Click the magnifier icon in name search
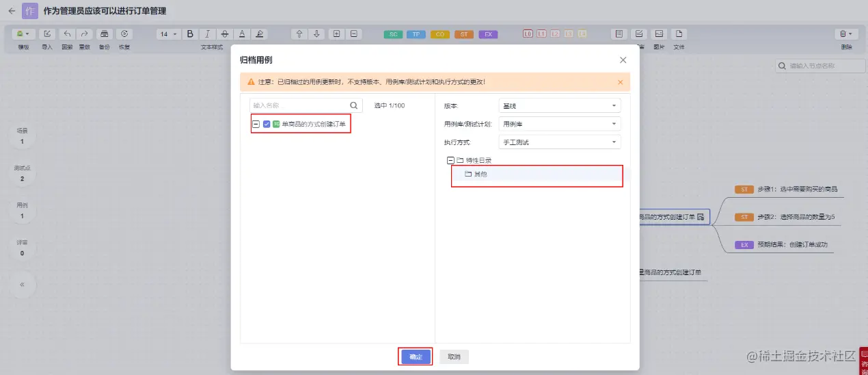The image size is (868, 375). [x=353, y=105]
